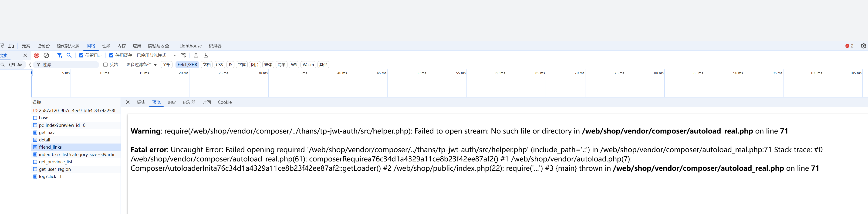The width and height of the screenshot is (868, 214).
Task: Open the throttling mode dropdown
Action: (x=157, y=55)
